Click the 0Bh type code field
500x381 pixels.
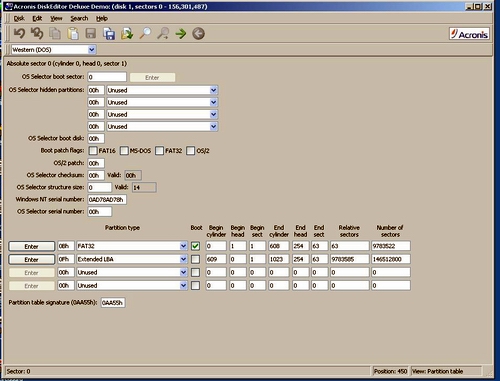(66, 246)
